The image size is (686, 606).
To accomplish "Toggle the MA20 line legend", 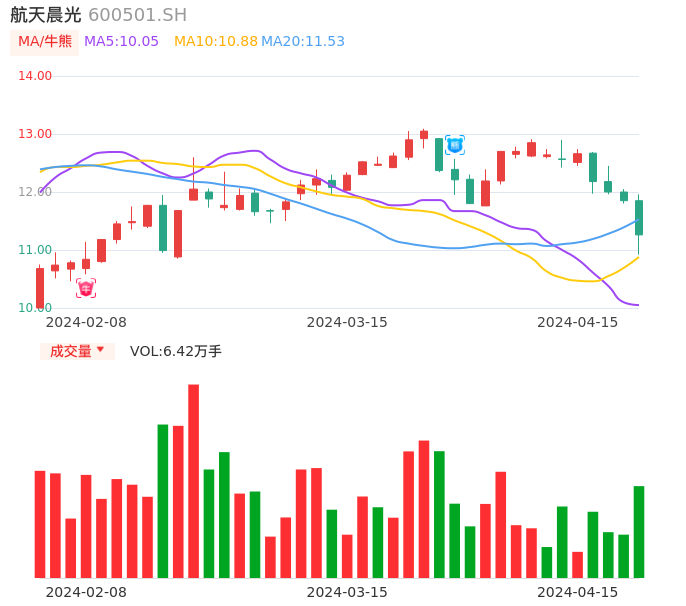I will [x=302, y=42].
